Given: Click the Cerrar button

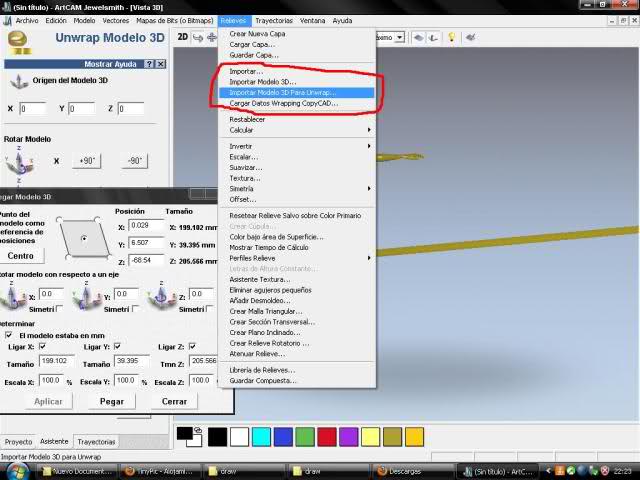Looking at the screenshot, I should (x=174, y=402).
